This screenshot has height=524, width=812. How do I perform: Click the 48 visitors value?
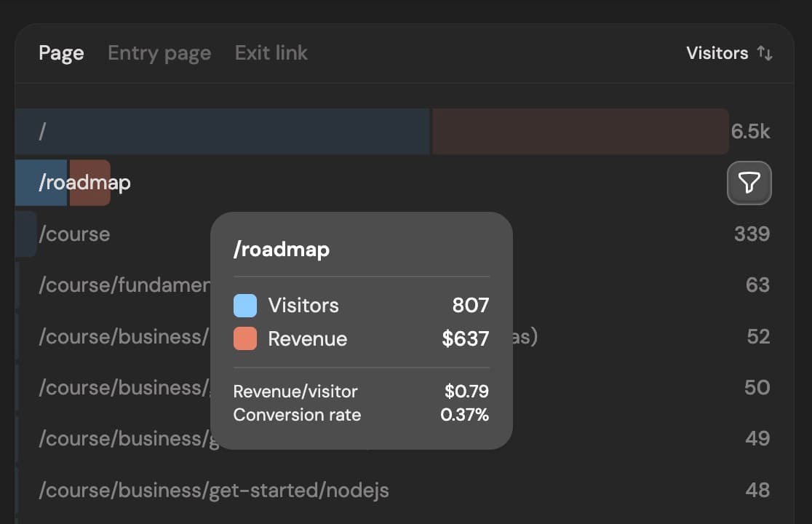pos(757,491)
